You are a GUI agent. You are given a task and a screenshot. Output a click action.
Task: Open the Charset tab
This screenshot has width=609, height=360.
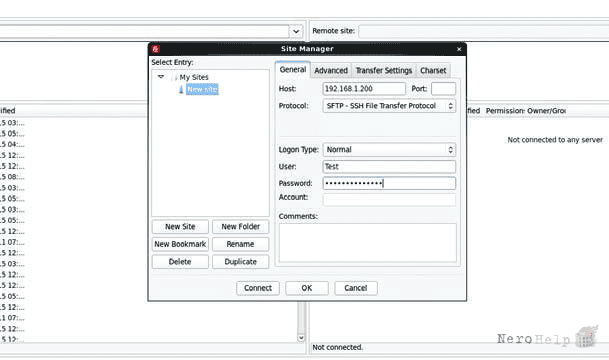click(433, 71)
